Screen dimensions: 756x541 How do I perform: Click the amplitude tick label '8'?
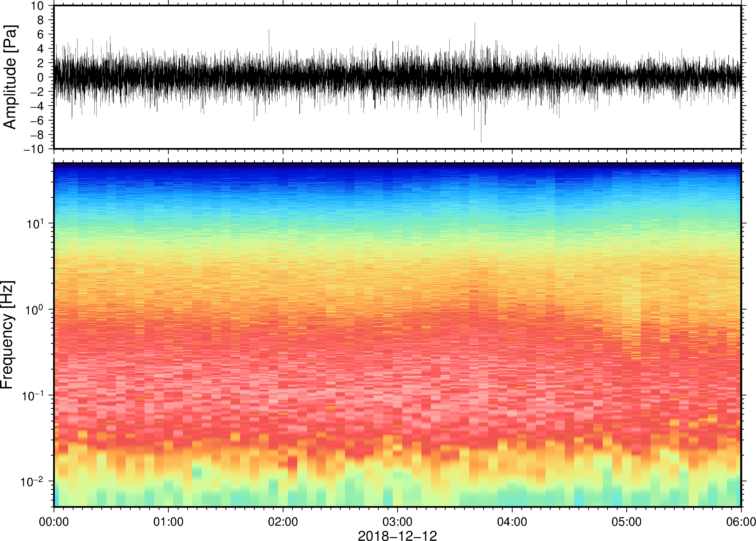pyautogui.click(x=41, y=20)
